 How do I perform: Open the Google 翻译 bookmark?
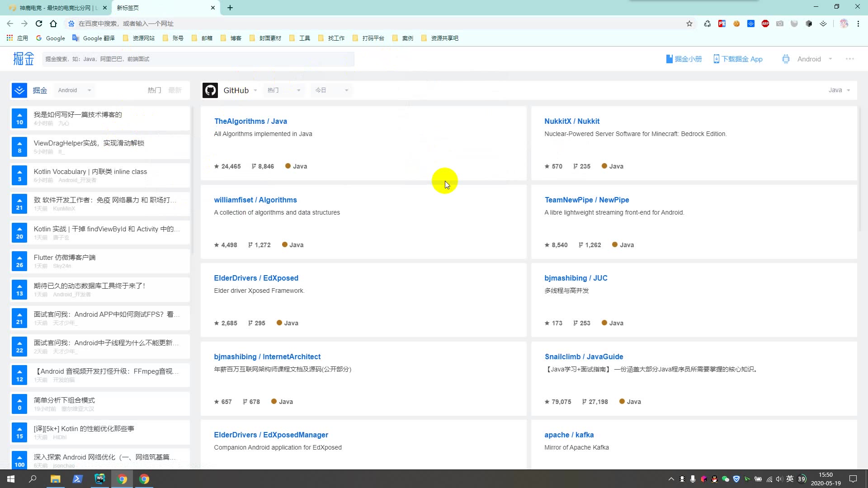[x=94, y=38]
